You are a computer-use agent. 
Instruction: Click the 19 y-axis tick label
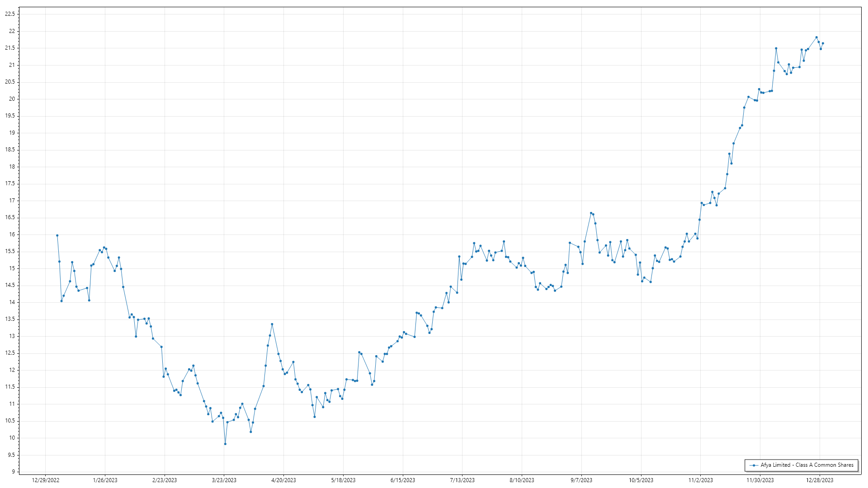pos(12,133)
